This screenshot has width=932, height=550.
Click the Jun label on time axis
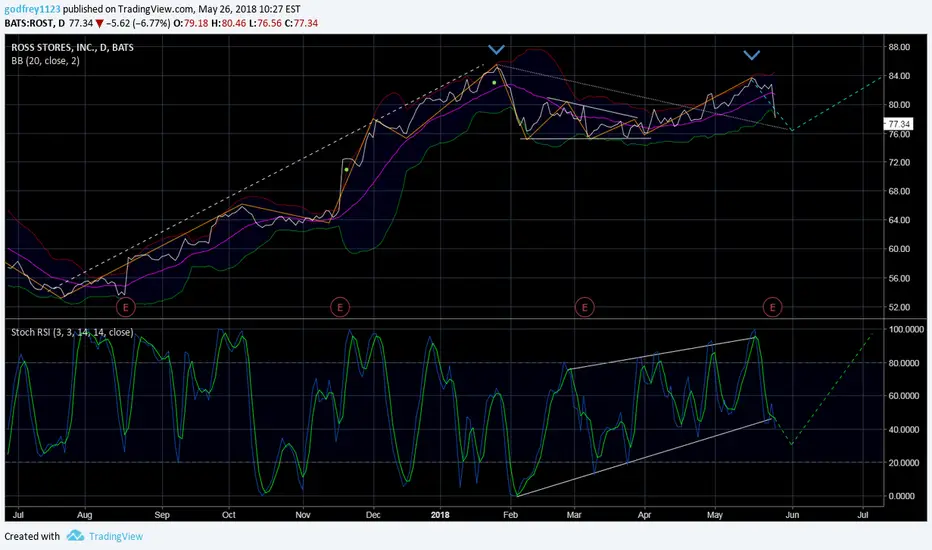(792, 515)
